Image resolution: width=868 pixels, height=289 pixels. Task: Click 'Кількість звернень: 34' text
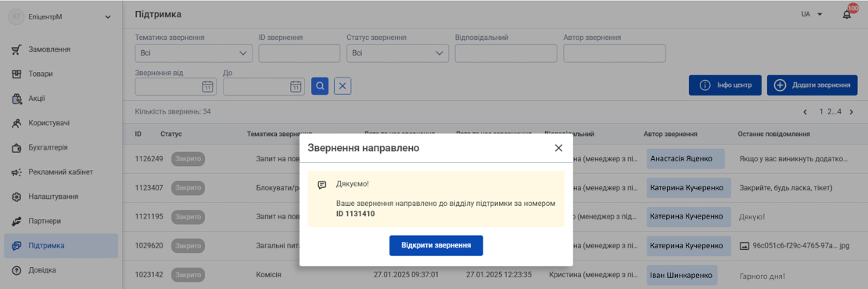pyautogui.click(x=173, y=111)
